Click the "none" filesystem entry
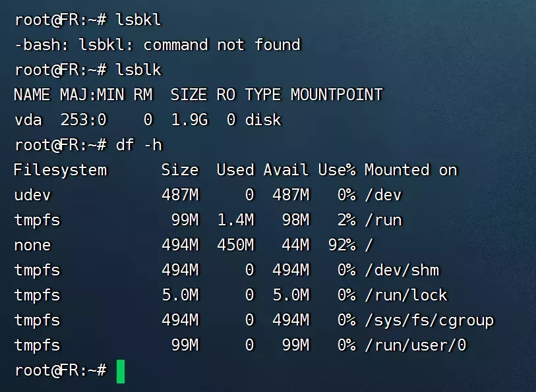536x392 pixels. pyautogui.click(x=32, y=245)
